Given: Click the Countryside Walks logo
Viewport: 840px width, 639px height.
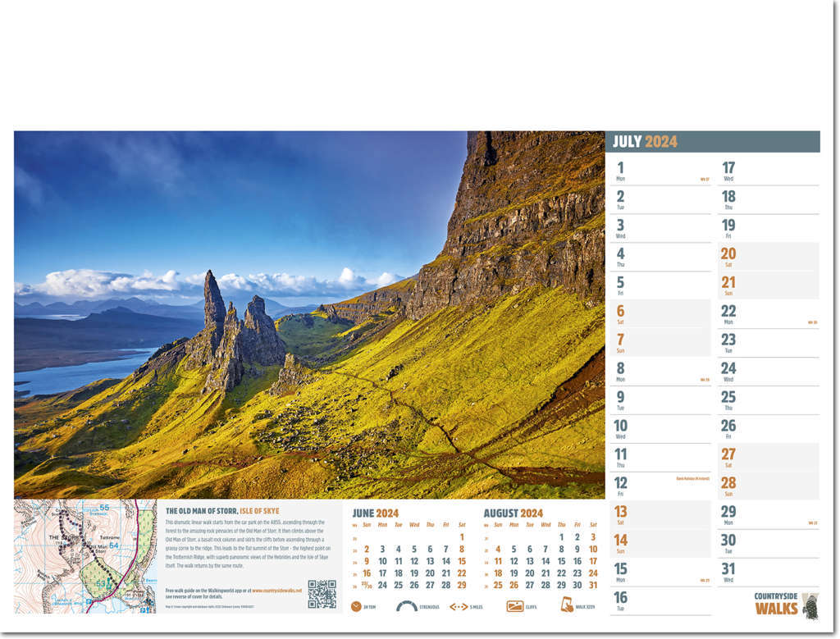Looking at the screenshot, I should pyautogui.click(x=786, y=605).
